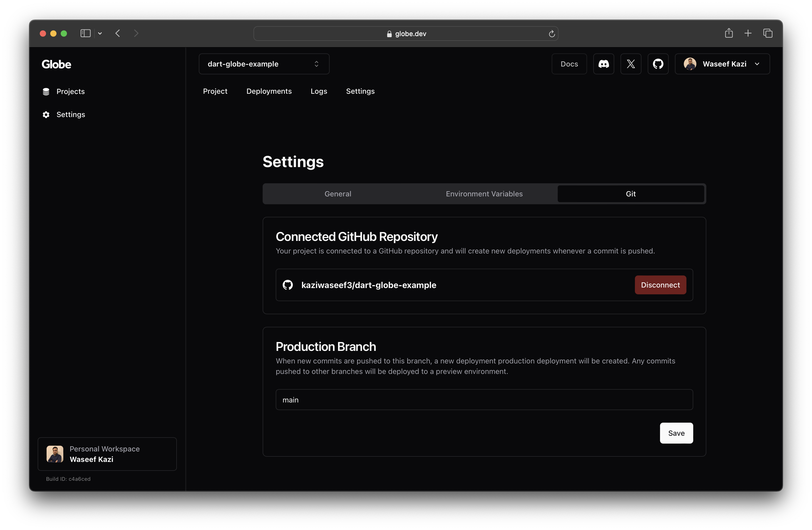The width and height of the screenshot is (812, 530).
Task: Click the X (Twitter) icon
Action: 630,64
